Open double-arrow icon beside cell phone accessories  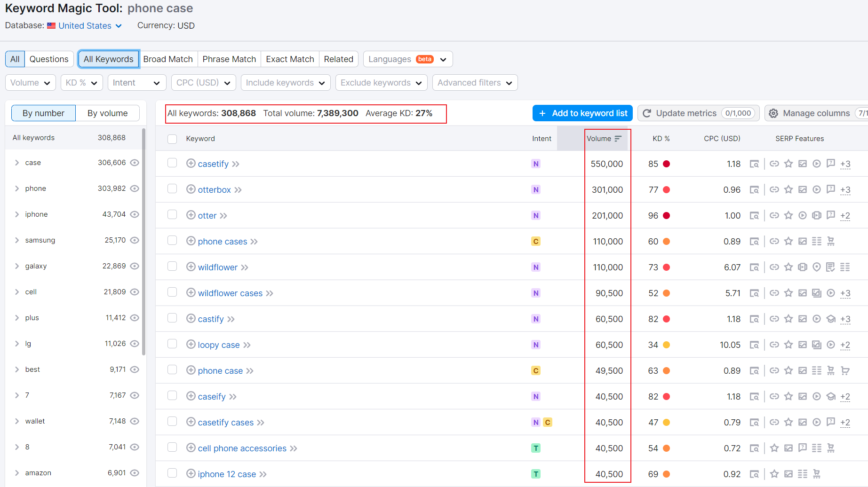point(294,448)
